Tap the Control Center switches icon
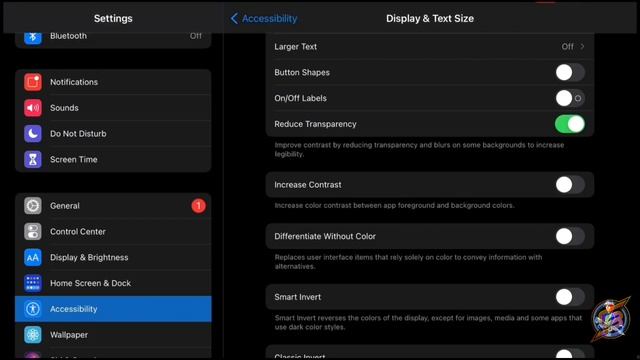Viewport: 640px width, 360px height. [33, 231]
